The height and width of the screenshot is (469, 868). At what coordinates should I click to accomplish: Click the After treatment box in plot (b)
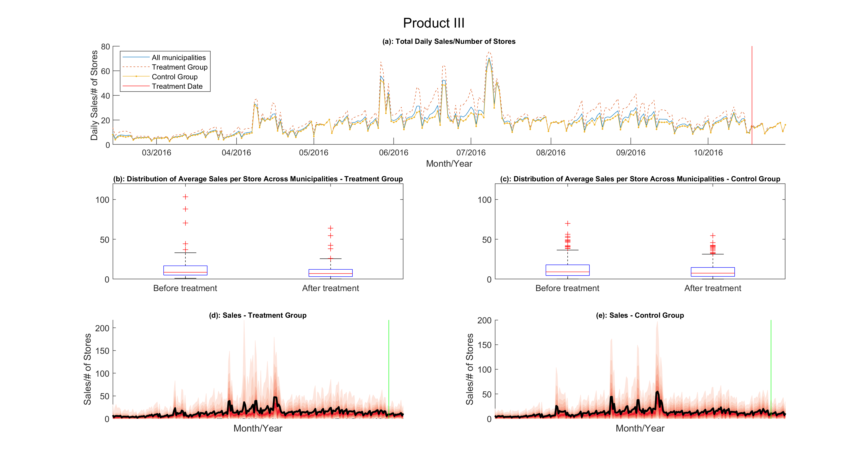330,273
